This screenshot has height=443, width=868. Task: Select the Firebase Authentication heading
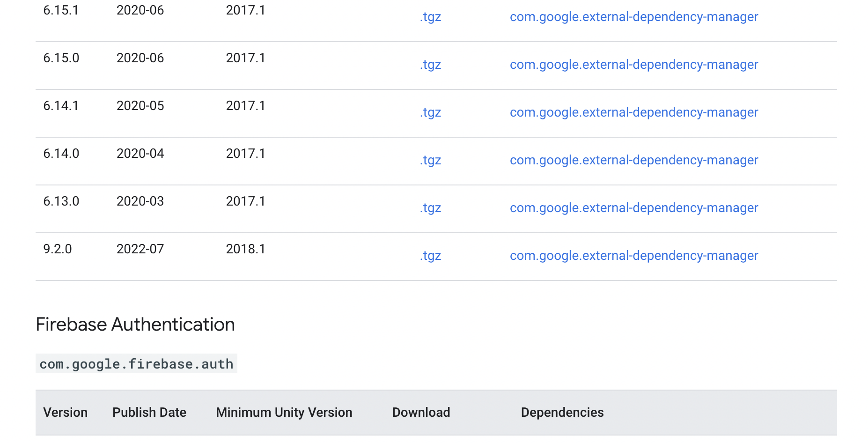point(135,324)
